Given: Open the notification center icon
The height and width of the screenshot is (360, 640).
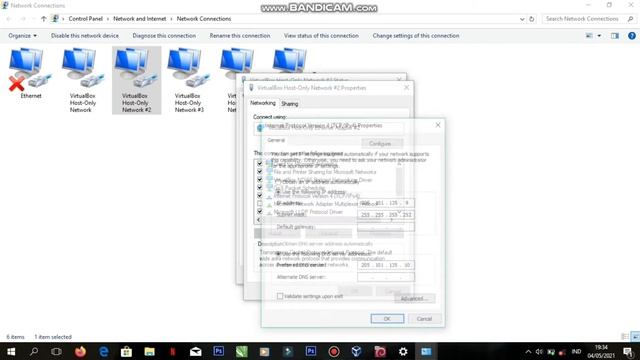Looking at the screenshot, I should coord(628,351).
